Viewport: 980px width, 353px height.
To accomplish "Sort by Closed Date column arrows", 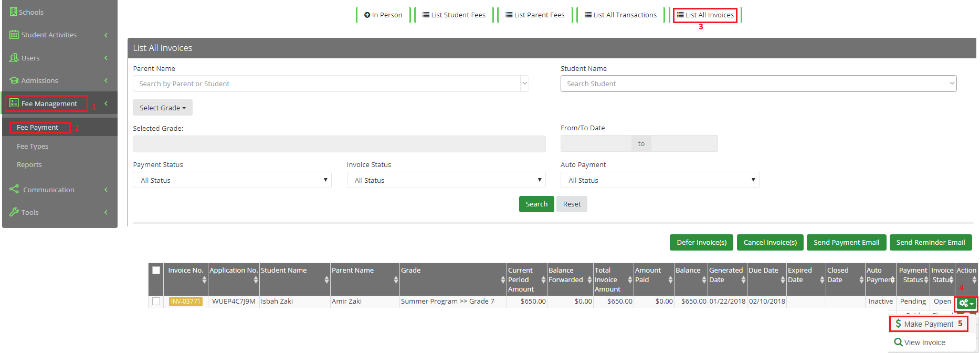I will click(x=861, y=280).
